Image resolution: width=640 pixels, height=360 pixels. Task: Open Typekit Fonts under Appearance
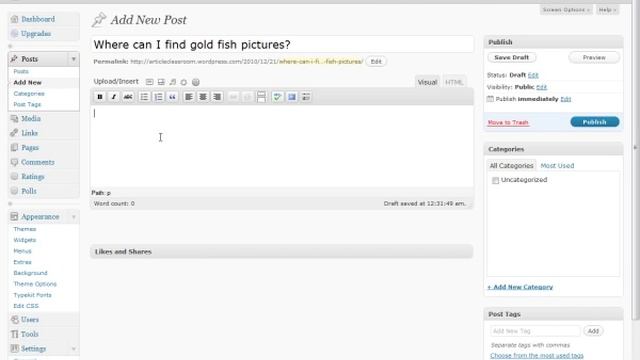click(x=33, y=295)
